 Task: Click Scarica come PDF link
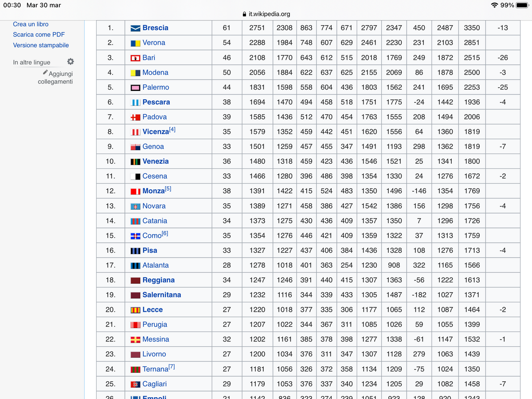coord(39,35)
